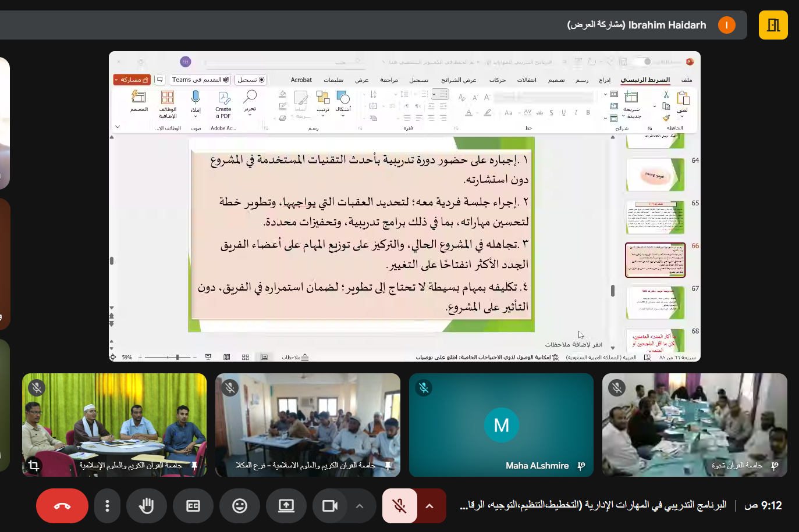Switch to the انتقالات (Transitions) tab
799x532 pixels.
(x=527, y=80)
